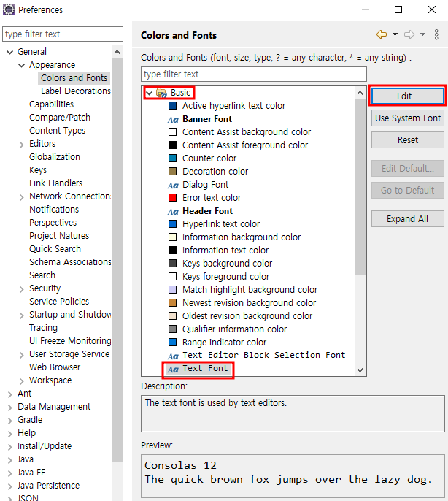The width and height of the screenshot is (448, 501).
Task: Select Content Assist background color item
Action: 247,132
